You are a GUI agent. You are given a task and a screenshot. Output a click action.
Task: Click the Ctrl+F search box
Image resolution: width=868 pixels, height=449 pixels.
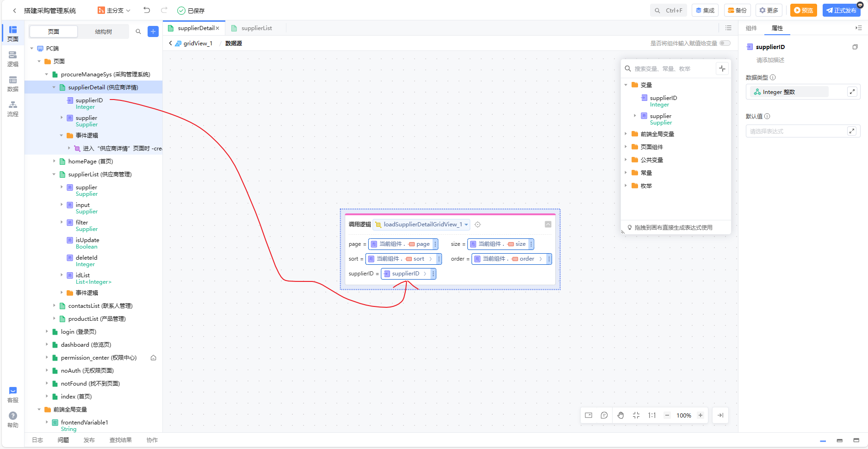(x=669, y=10)
